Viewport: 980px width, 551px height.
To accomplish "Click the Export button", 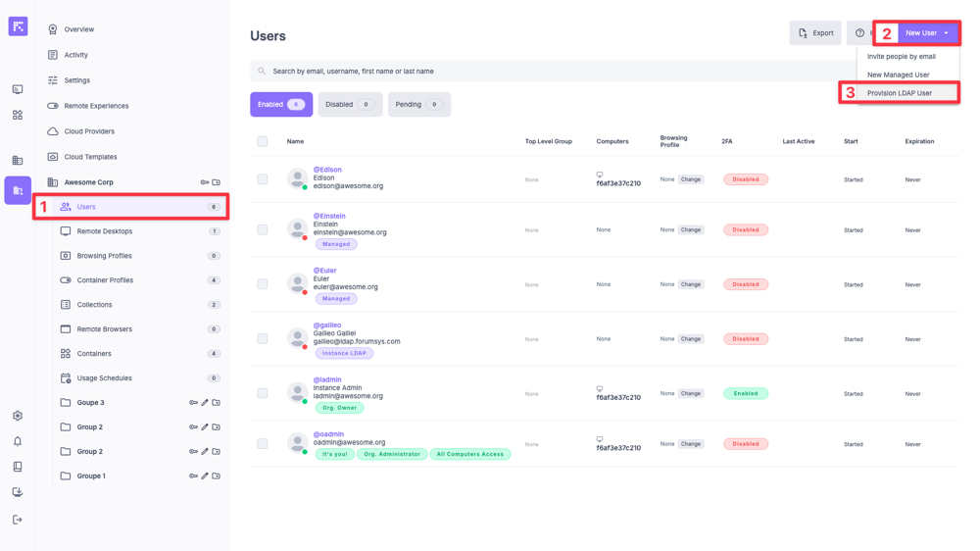I will [815, 33].
